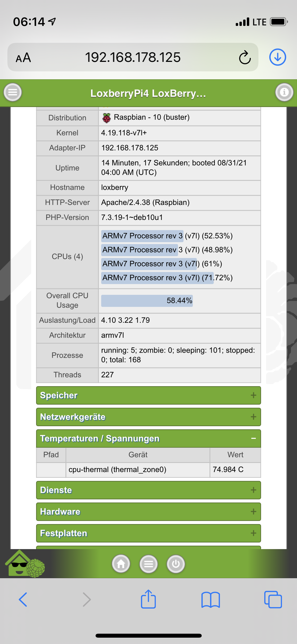
Task: Expand the Speicher section
Action: [148, 395]
